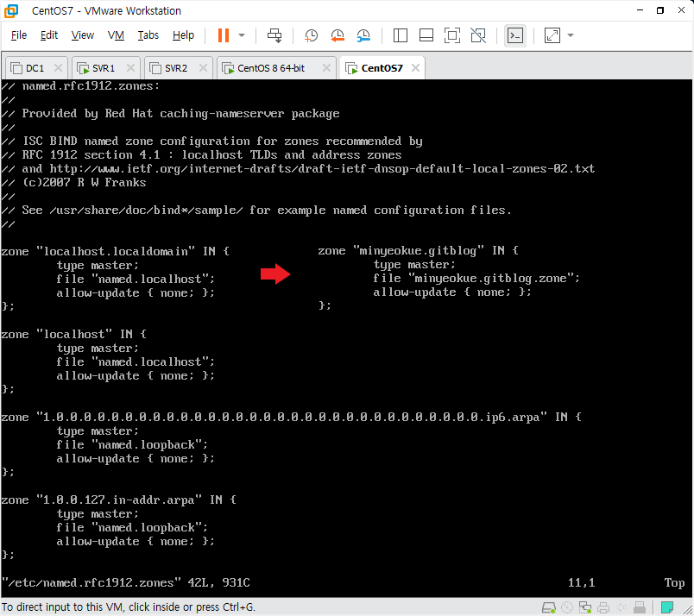Enter full screen mode icon
Screen dimensions: 694x616
pos(452,35)
